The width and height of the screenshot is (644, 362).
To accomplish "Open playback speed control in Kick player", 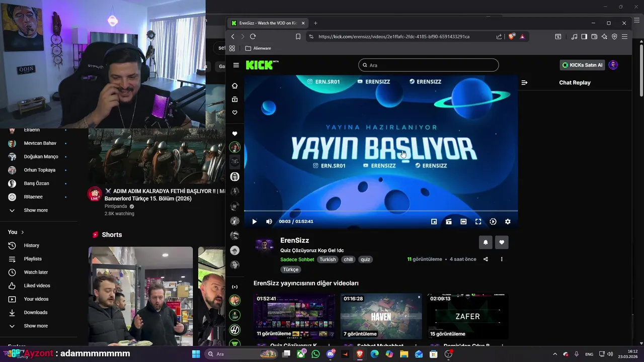I will click(493, 222).
